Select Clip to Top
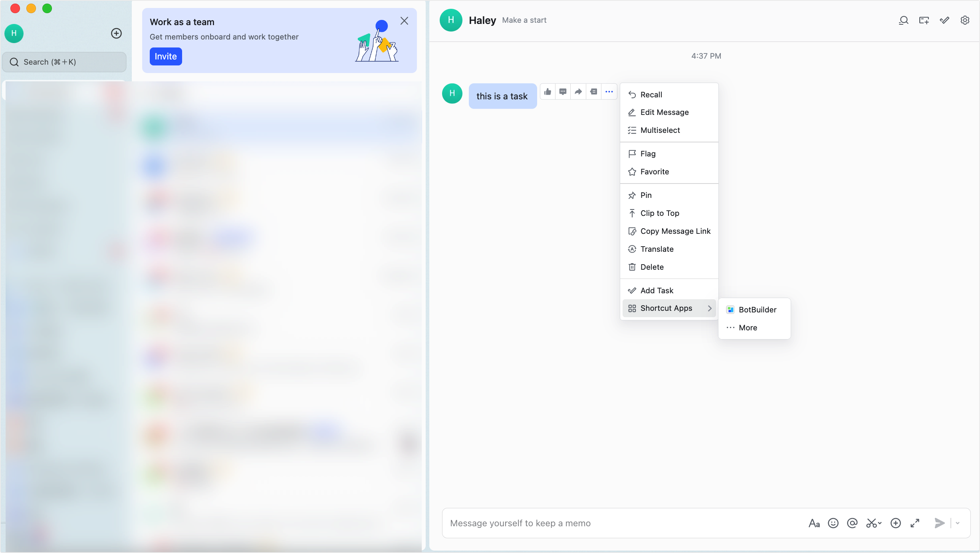Viewport: 980px width, 553px height. [669, 213]
